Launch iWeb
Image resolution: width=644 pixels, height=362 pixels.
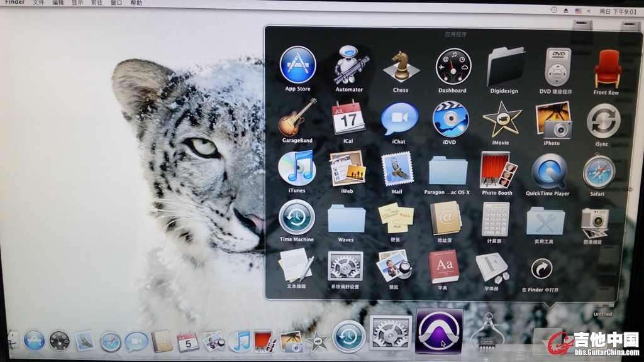pos(347,168)
